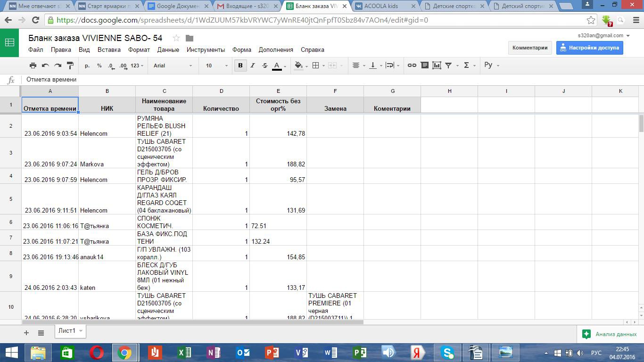The width and height of the screenshot is (644, 362).
Task: Open font size 10 dropdown
Action: [x=216, y=66]
